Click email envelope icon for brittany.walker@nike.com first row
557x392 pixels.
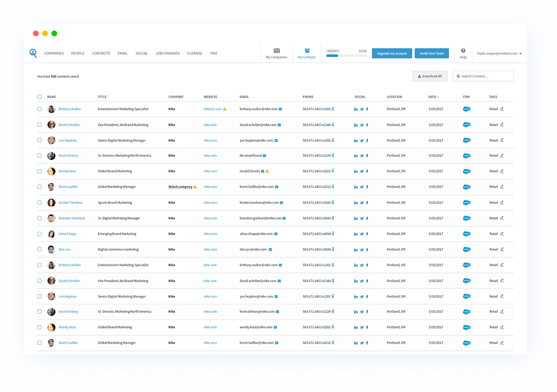point(280,109)
